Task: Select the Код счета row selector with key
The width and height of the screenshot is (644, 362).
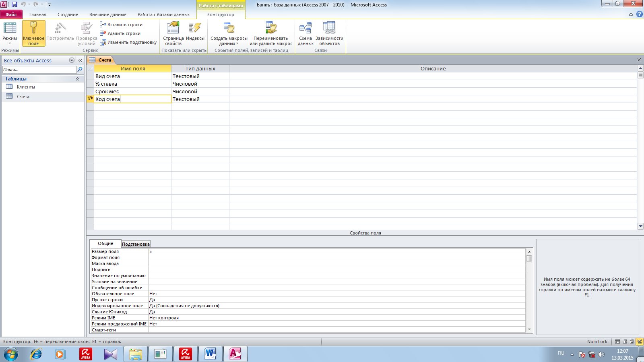Action: (90, 99)
